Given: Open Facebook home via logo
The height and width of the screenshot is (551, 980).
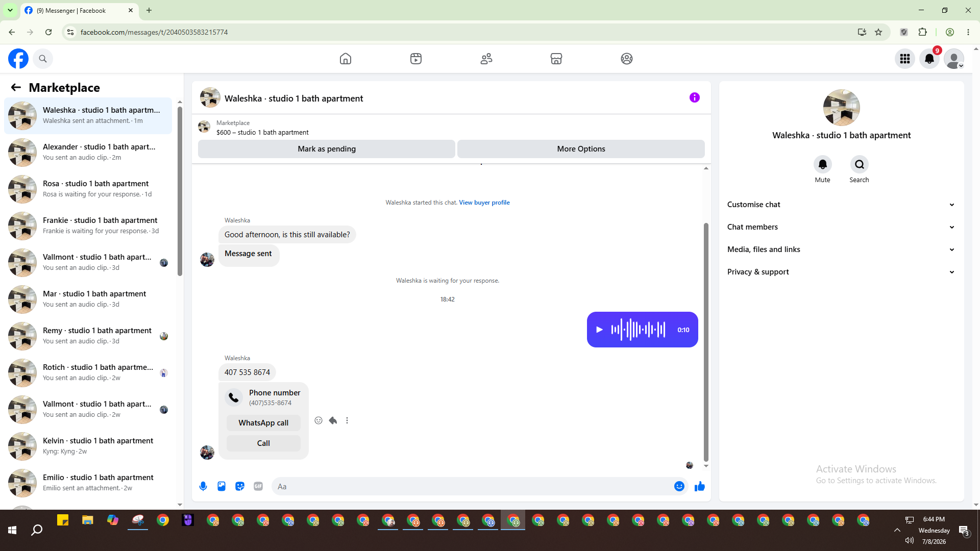Looking at the screenshot, I should tap(18, 59).
